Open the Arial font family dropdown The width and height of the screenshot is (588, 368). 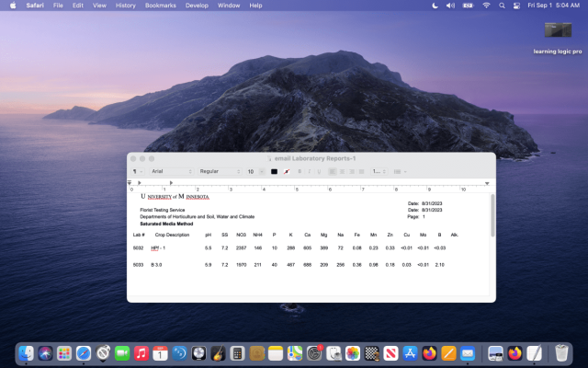point(172,172)
